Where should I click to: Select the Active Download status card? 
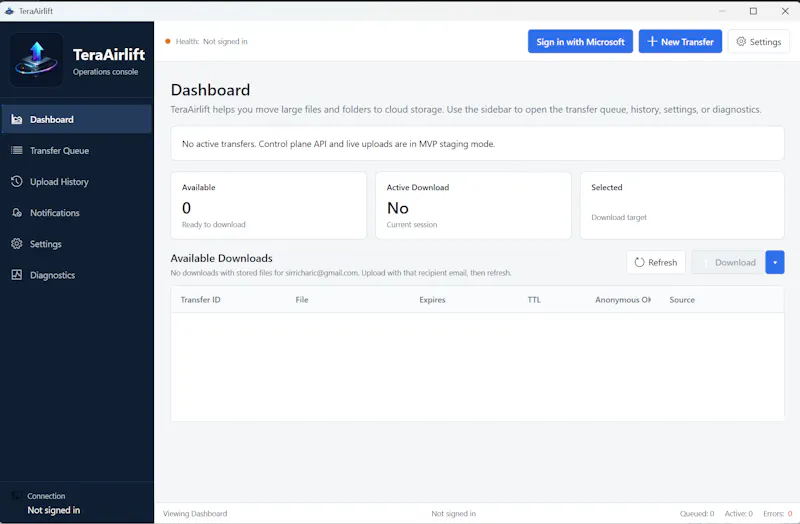coord(473,205)
